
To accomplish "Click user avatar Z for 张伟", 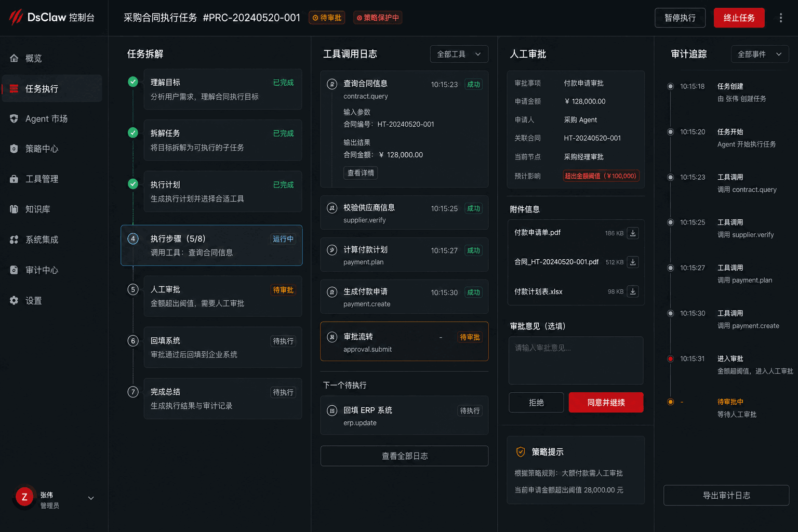I will click(x=24, y=497).
